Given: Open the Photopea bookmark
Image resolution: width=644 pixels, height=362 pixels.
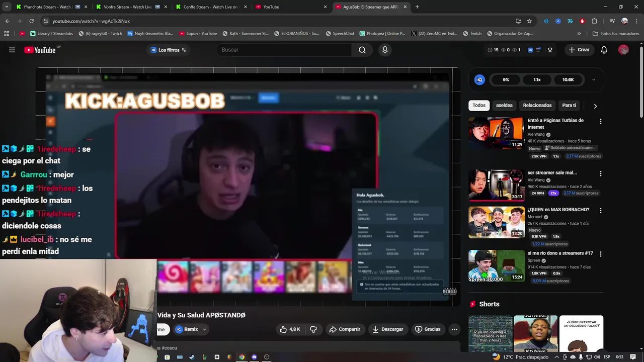Looking at the screenshot, I should [382, 34].
